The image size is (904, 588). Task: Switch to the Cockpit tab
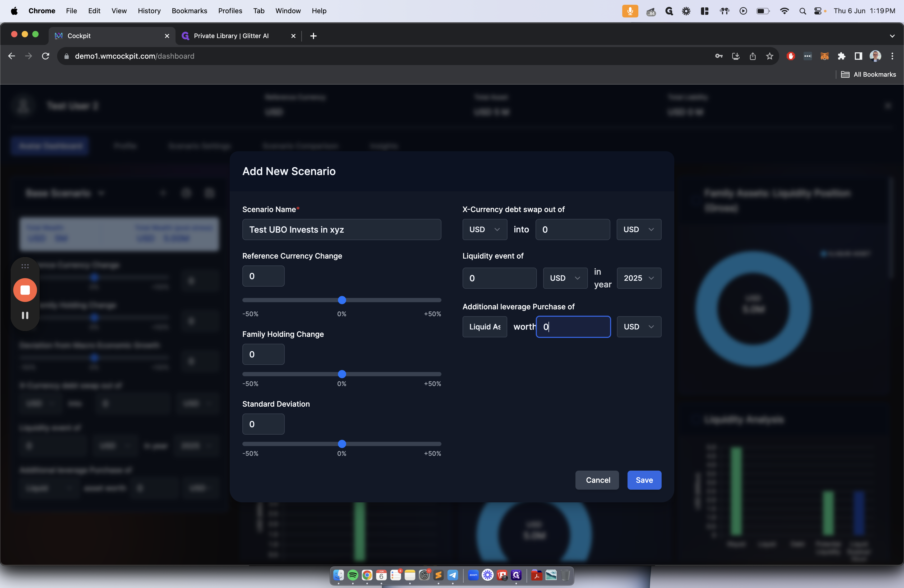coord(112,36)
